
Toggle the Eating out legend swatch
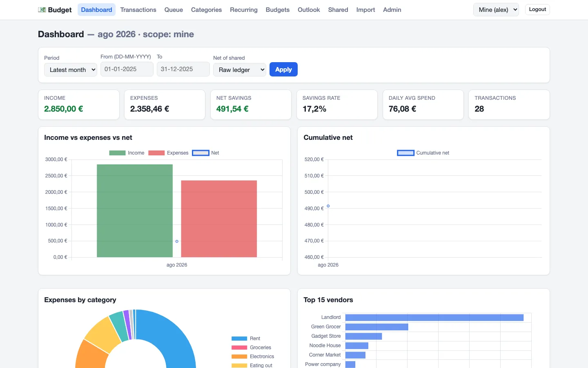(x=239, y=366)
